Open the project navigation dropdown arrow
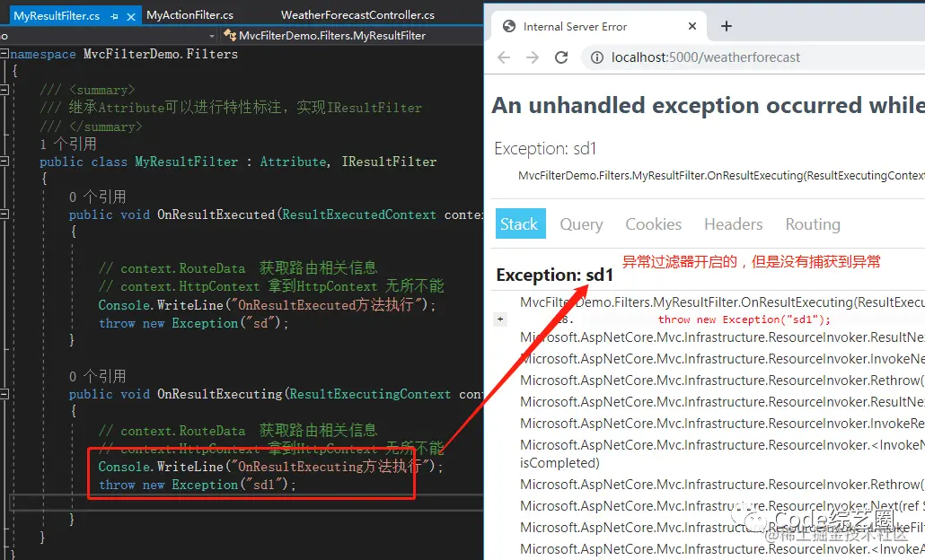Image resolution: width=925 pixels, height=560 pixels. click(212, 36)
